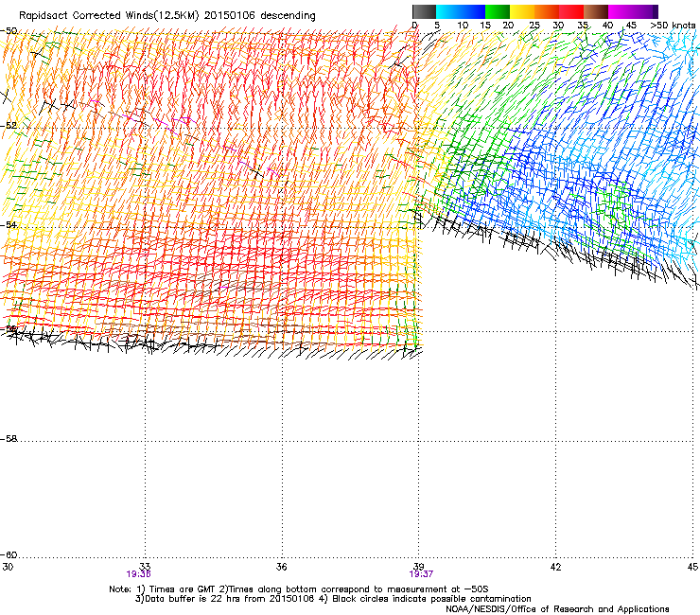Click the gray 0–5 knots color band

[424, 11]
